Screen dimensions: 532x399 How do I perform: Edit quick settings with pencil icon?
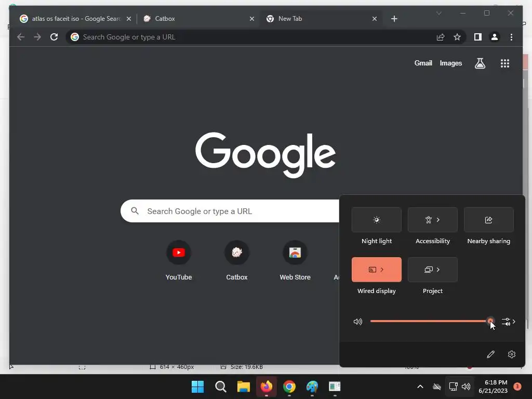point(490,354)
